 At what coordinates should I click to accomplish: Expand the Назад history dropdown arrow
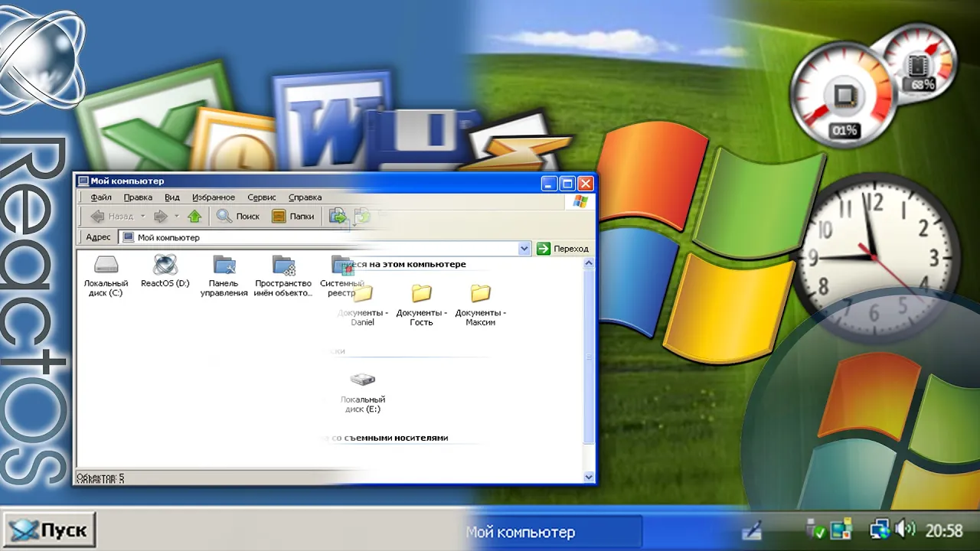click(142, 217)
